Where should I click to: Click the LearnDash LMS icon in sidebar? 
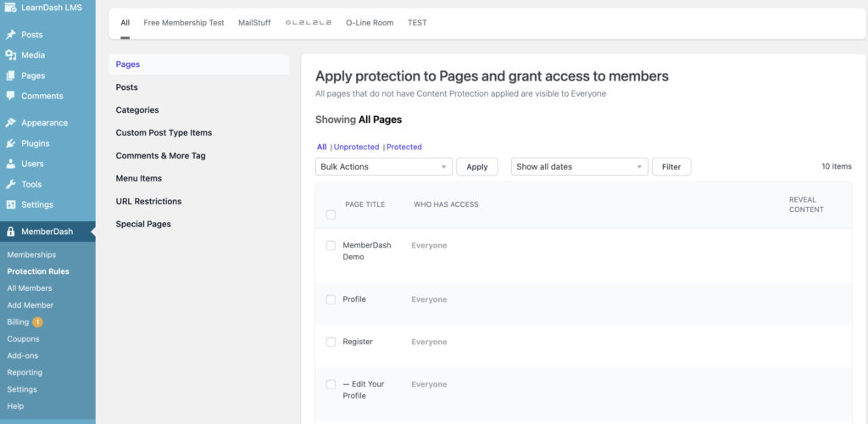coord(10,7)
